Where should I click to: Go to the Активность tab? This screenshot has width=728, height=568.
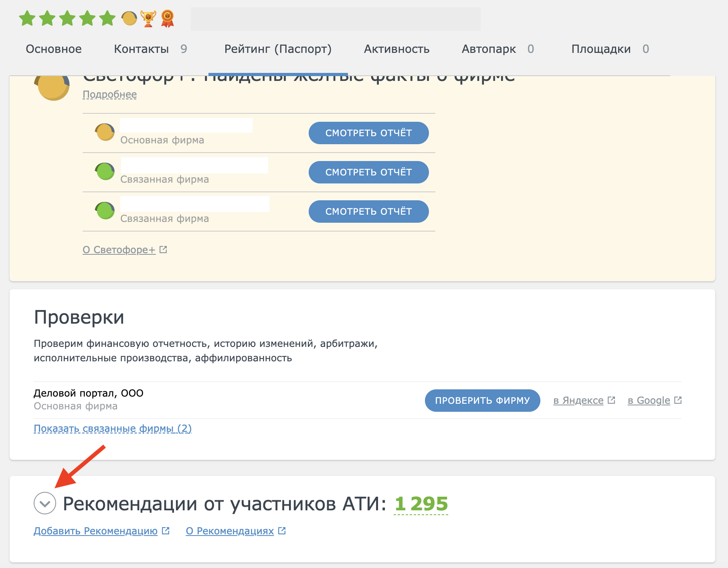point(396,49)
